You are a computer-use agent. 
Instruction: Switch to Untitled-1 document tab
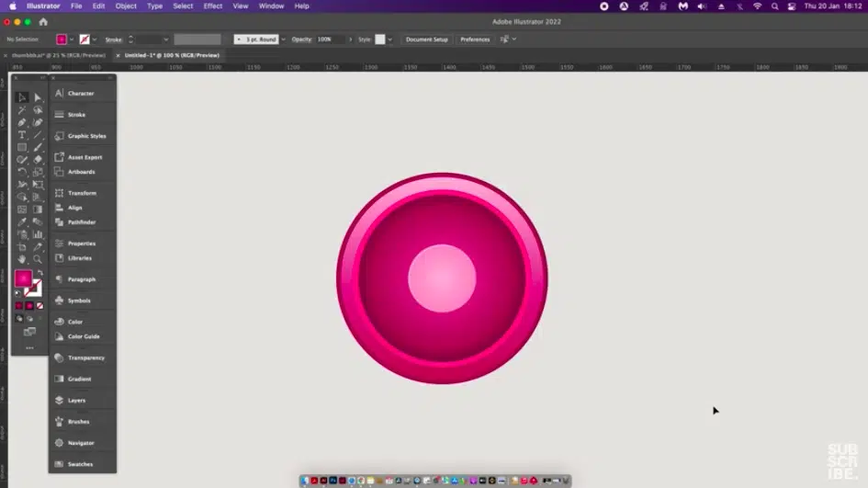[x=172, y=55]
